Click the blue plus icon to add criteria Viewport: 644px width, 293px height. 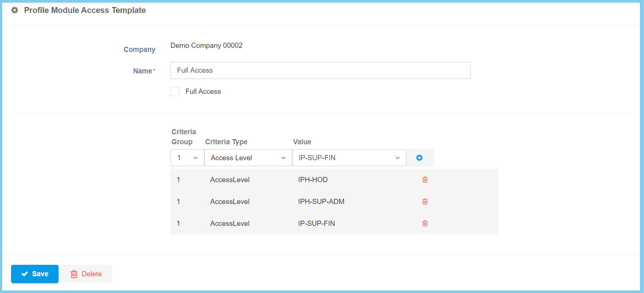[x=419, y=158]
